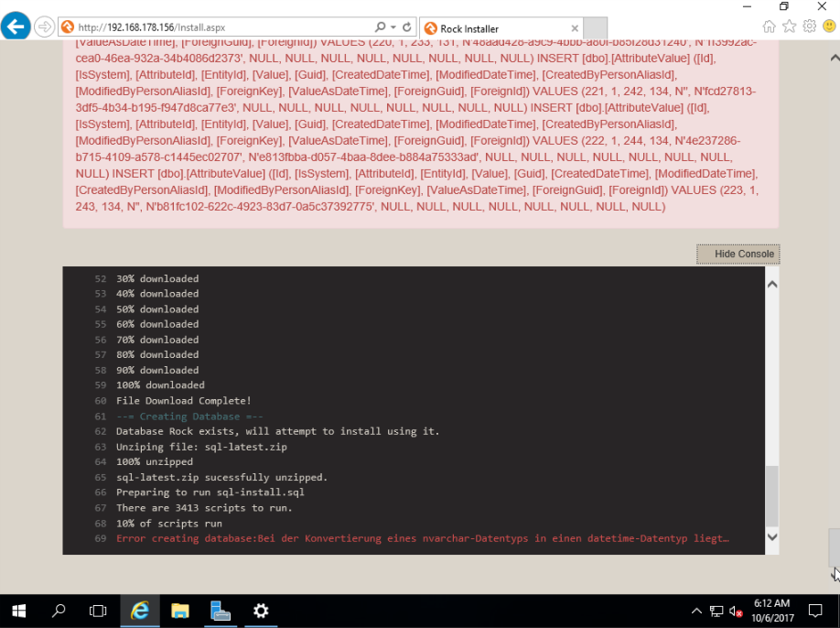Screen dimensions: 840x628
Task: Close the Rock Installer tab
Action: 574,28
